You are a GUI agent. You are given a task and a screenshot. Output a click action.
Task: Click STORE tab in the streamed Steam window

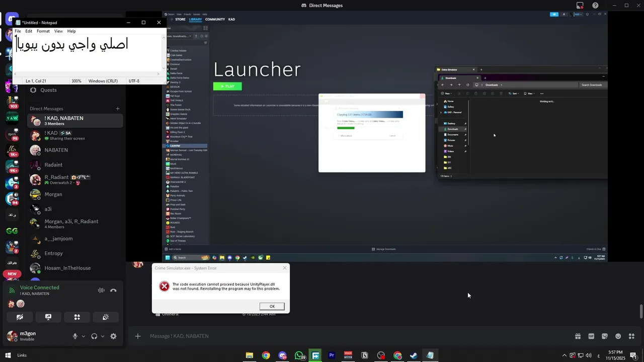pyautogui.click(x=180, y=19)
